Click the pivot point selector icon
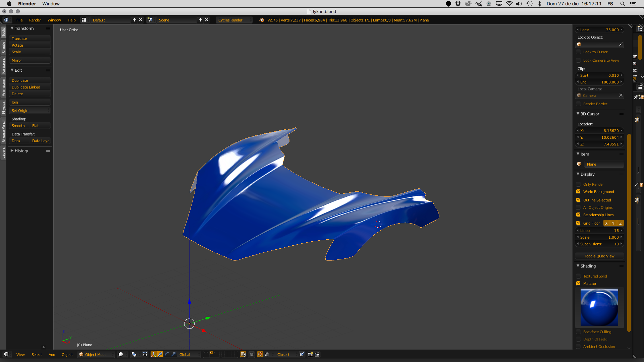The height and width of the screenshot is (362, 644). pos(134,354)
